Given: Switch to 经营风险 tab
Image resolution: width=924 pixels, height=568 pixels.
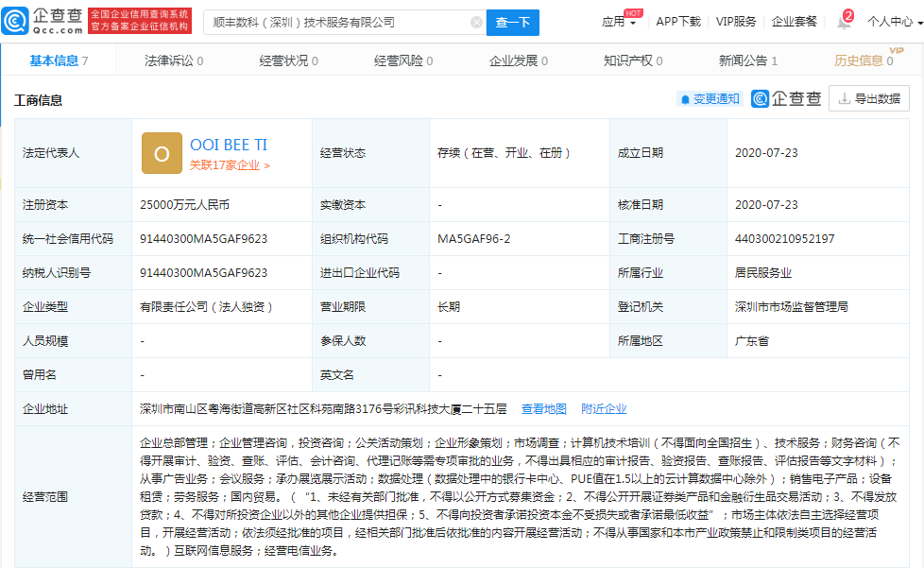Looking at the screenshot, I should coord(403,60).
